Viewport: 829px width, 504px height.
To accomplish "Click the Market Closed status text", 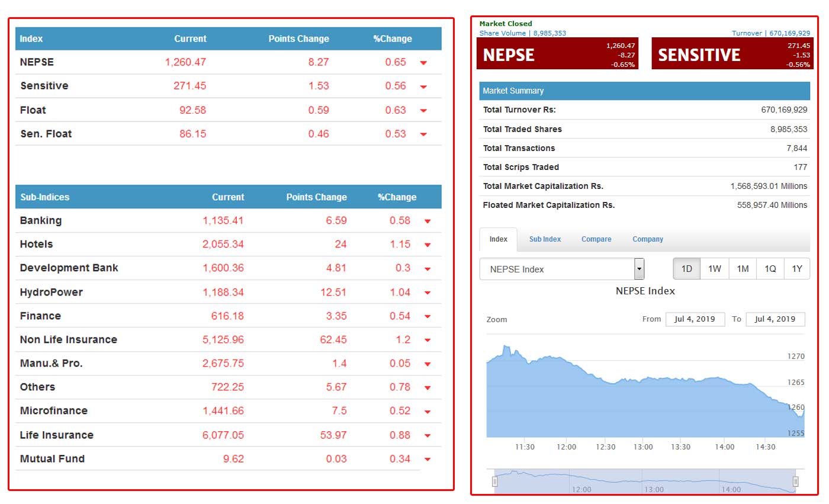I will click(506, 24).
